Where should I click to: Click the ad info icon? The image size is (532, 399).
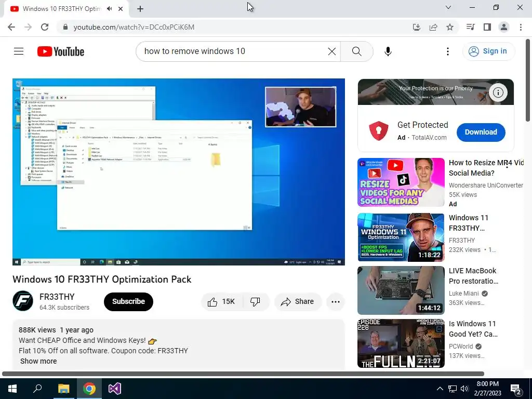498,92
